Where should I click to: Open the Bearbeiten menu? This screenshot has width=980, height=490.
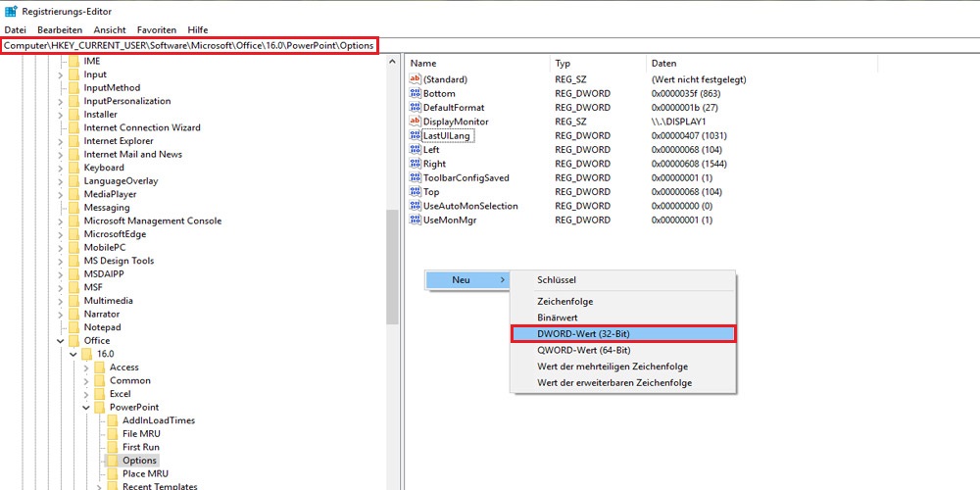tap(60, 29)
